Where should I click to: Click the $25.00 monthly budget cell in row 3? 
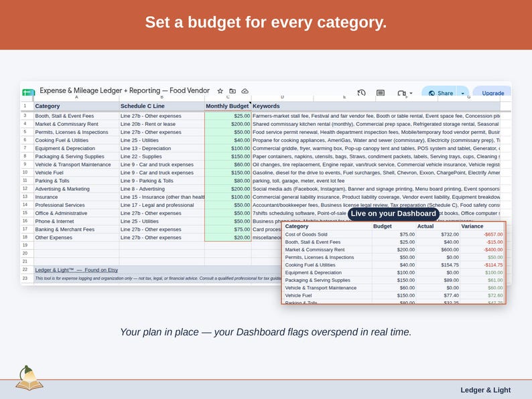[228, 116]
